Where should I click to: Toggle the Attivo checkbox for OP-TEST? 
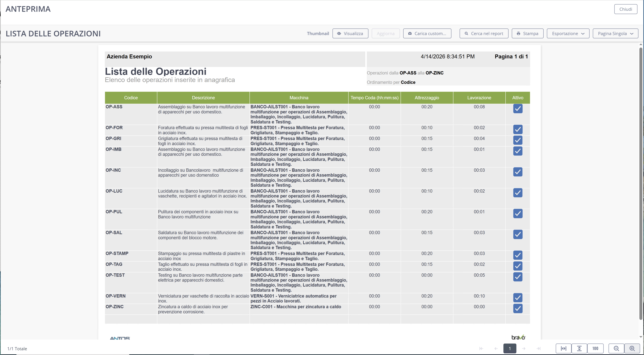pos(518,277)
